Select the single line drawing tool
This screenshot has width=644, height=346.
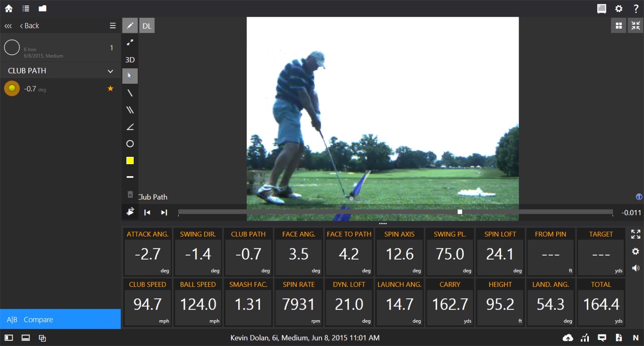(130, 93)
